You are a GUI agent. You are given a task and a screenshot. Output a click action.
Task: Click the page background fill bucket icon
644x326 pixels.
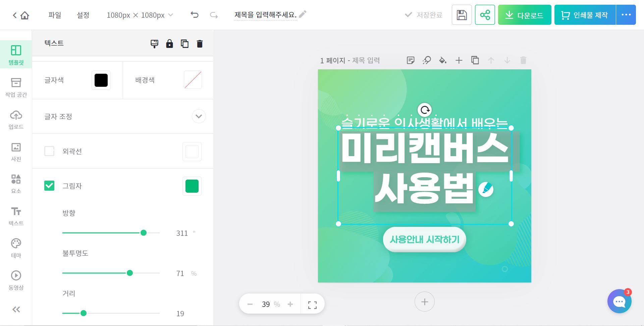pyautogui.click(x=443, y=60)
